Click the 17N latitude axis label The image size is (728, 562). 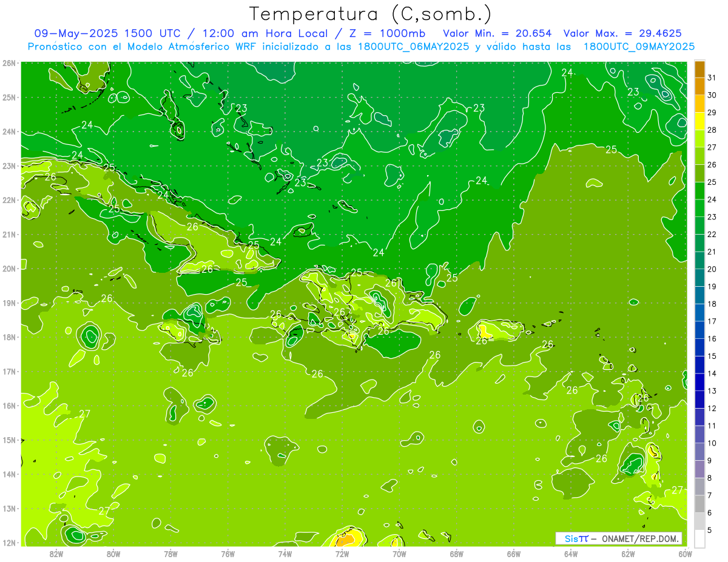pyautogui.click(x=8, y=371)
